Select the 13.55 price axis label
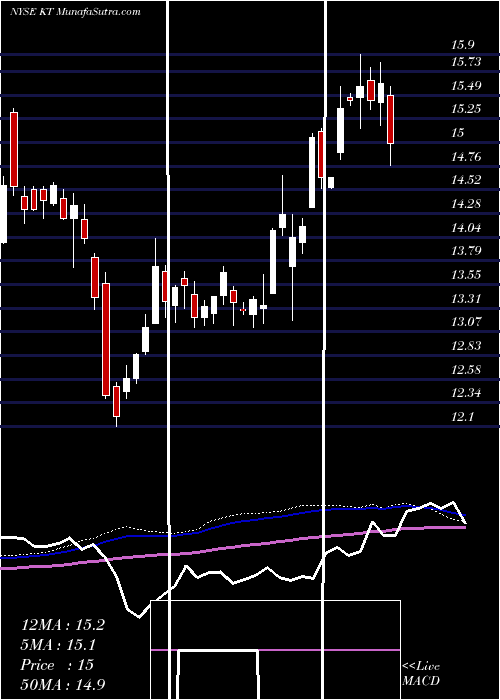Image resolution: width=500 pixels, height=700 pixels. (x=466, y=275)
